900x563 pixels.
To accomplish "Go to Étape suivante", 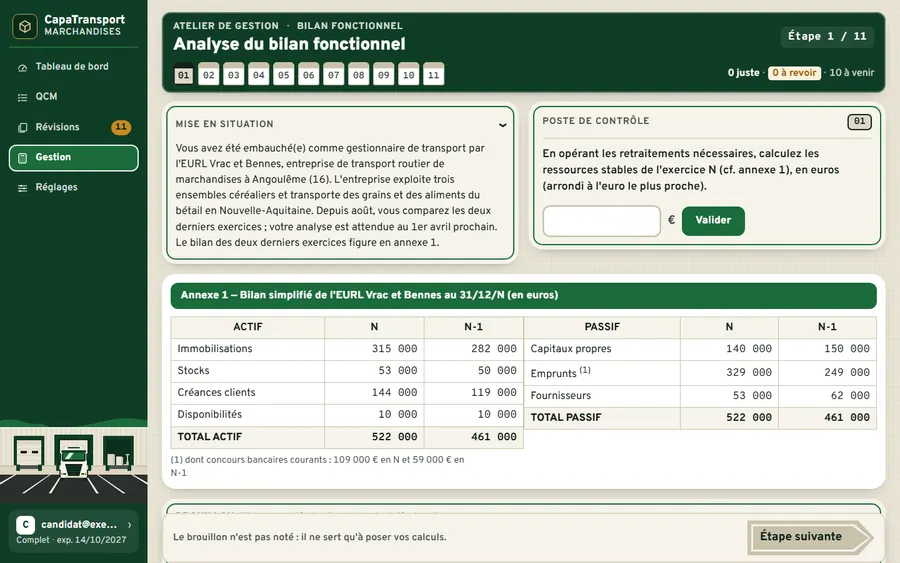I will 810,537.
